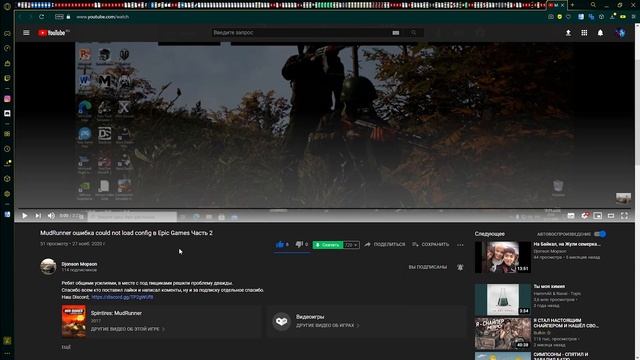The image size is (640, 360).
Task: Click 'Еще' show more under description
Action: [x=66, y=347]
